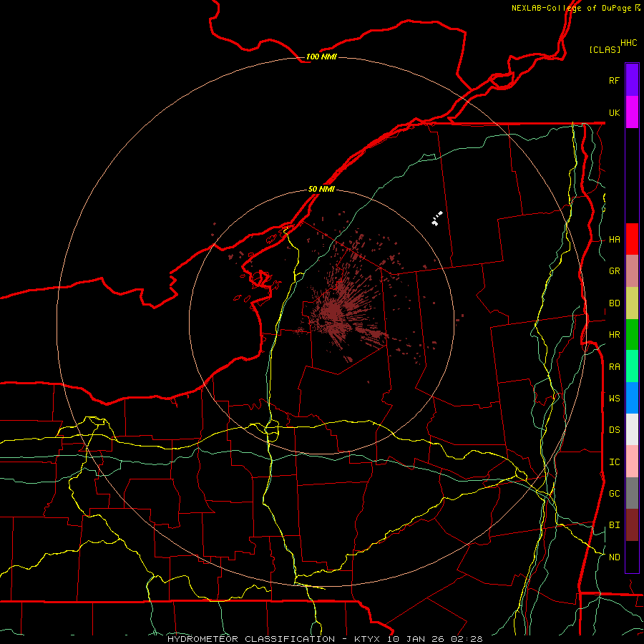
Task: Pick the HR green legend swatch
Action: pos(632,335)
